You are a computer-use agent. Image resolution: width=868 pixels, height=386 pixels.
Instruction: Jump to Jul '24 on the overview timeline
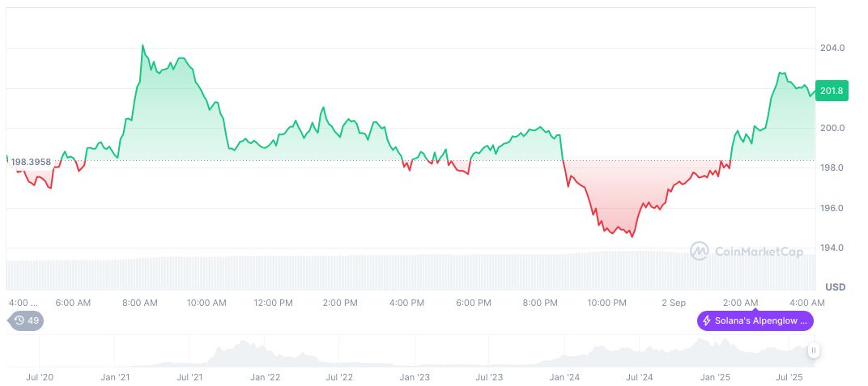640,377
